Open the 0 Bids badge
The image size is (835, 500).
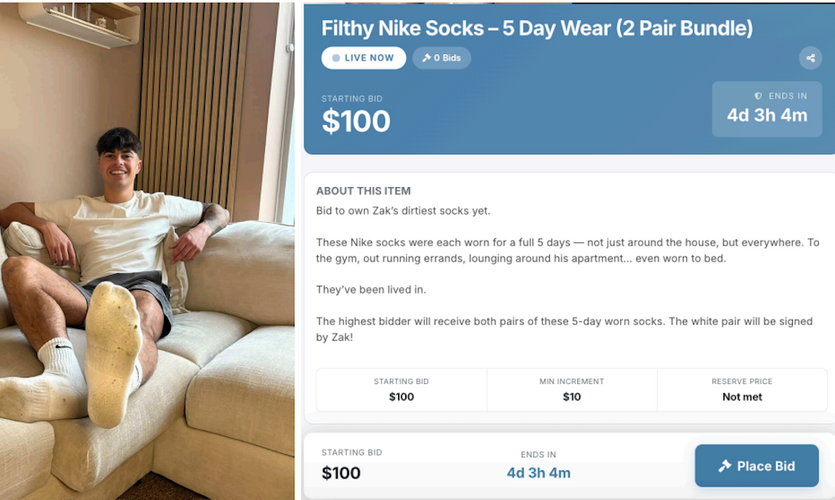click(442, 58)
